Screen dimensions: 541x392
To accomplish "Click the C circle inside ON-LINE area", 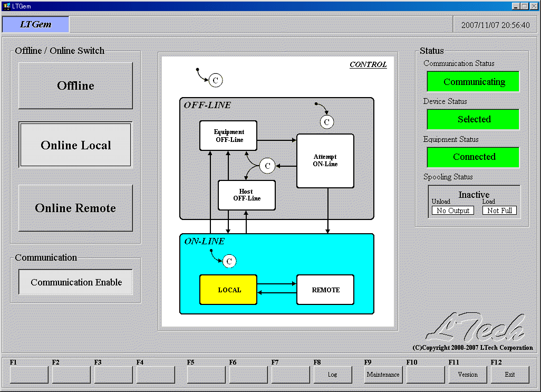I will coord(229,261).
